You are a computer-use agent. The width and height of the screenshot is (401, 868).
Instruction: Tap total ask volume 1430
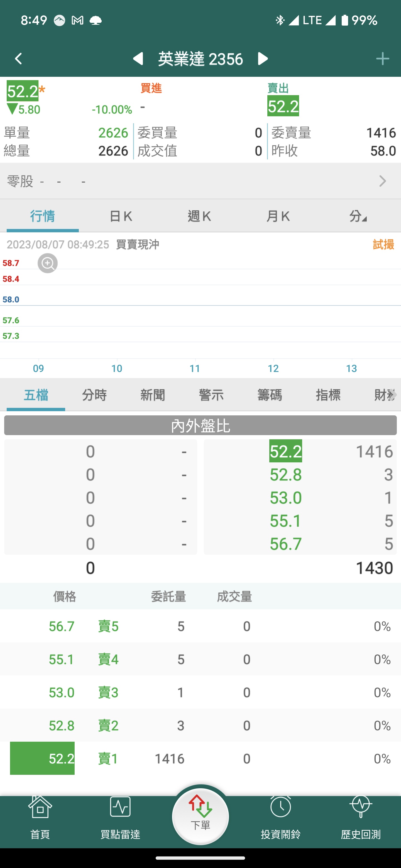click(374, 568)
